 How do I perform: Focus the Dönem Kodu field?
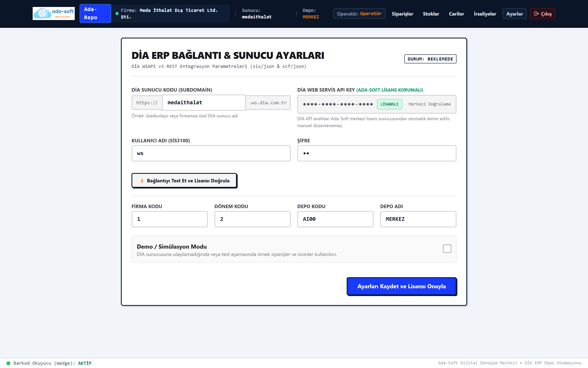click(252, 219)
